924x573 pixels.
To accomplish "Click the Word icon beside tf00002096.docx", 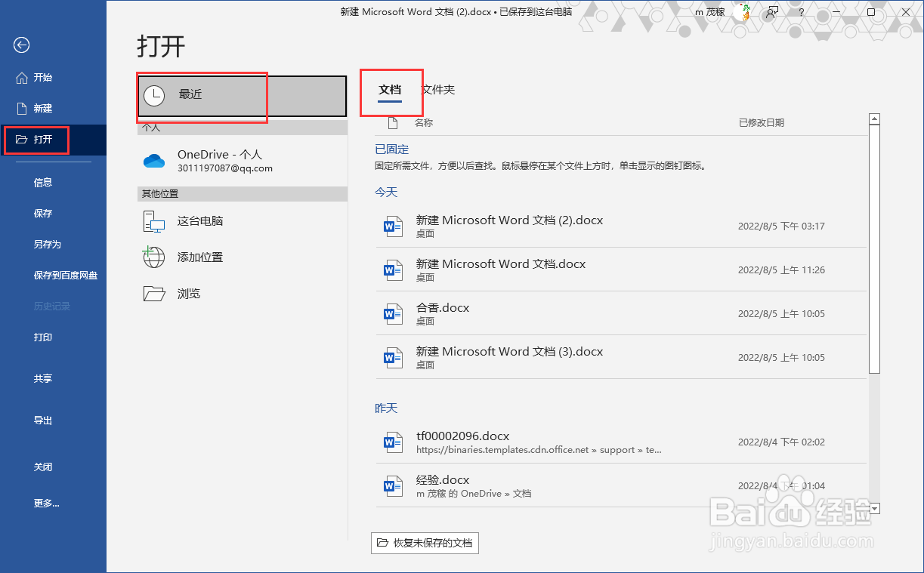I will (x=393, y=442).
